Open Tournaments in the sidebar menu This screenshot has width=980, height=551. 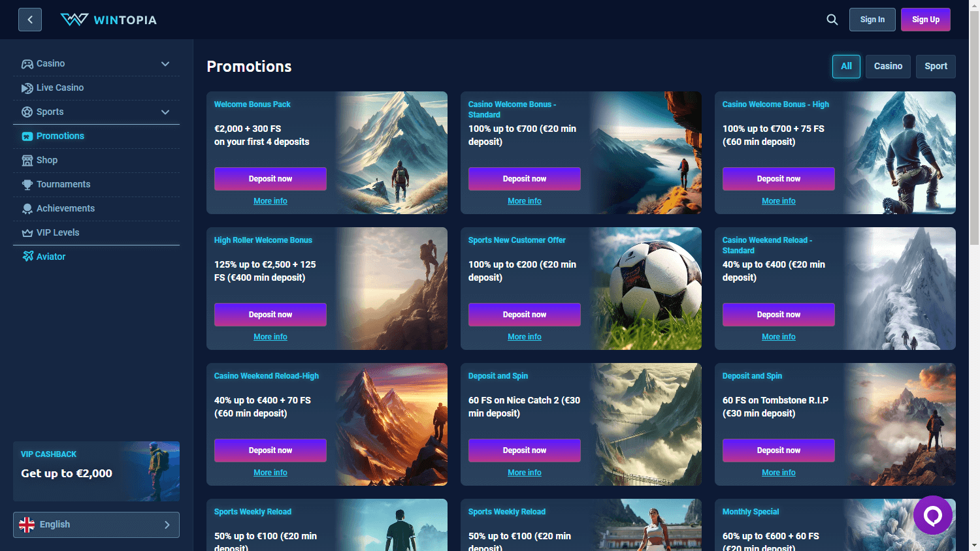[x=96, y=185]
